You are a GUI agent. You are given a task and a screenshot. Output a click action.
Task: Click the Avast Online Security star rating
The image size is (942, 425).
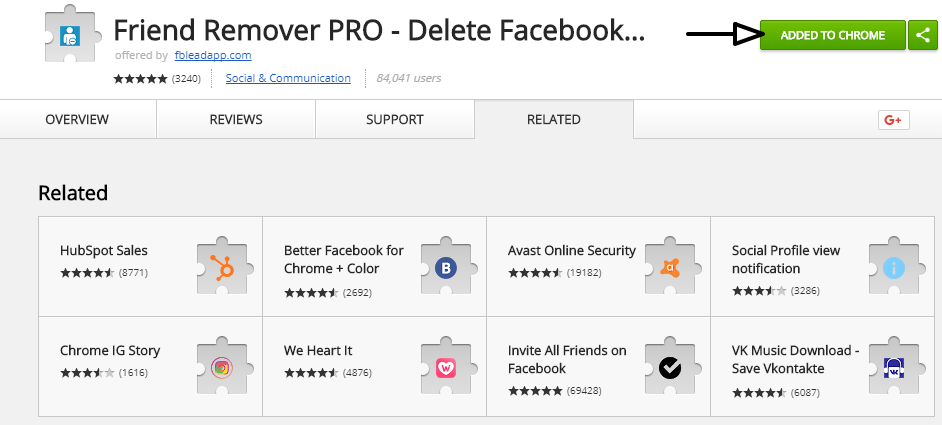point(535,273)
